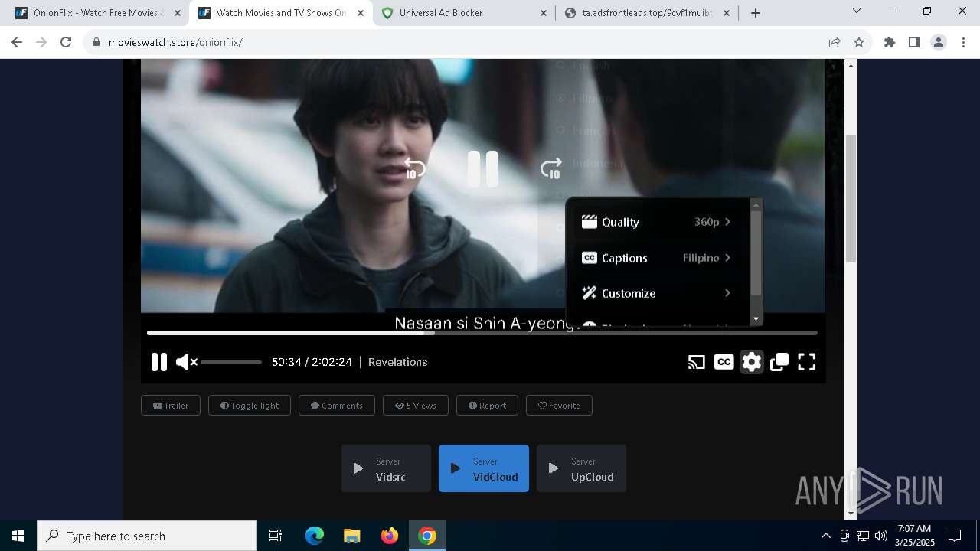Unmute the video volume icon
Viewport: 980px width, 551px height.
click(186, 362)
